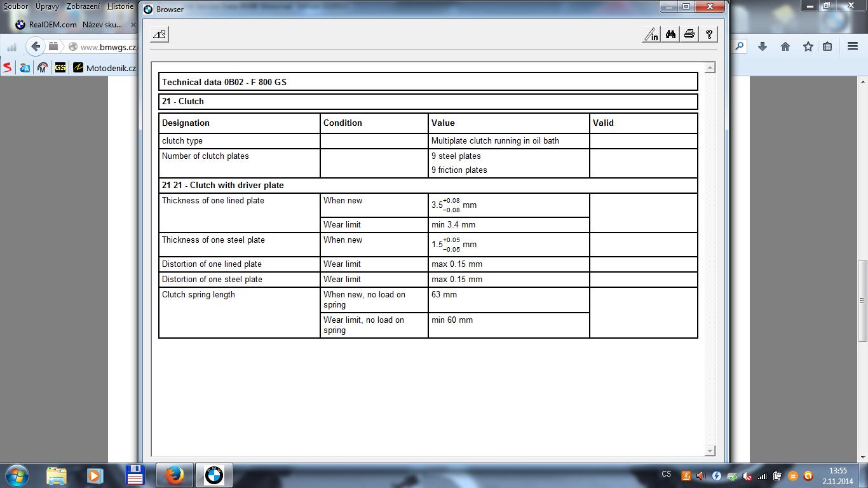Click the triangle icon at toolbar left
This screenshot has width=868, height=488.
[159, 34]
